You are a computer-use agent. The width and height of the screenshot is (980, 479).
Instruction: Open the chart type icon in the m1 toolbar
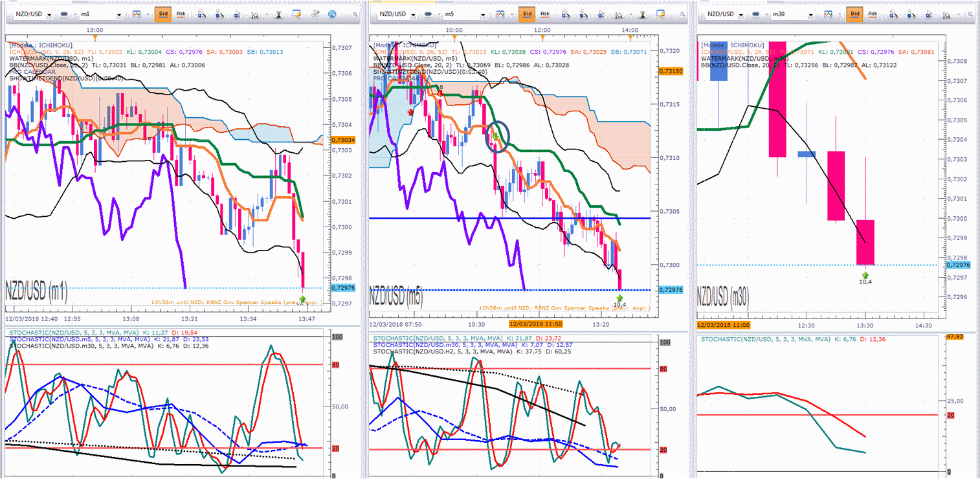(x=137, y=14)
